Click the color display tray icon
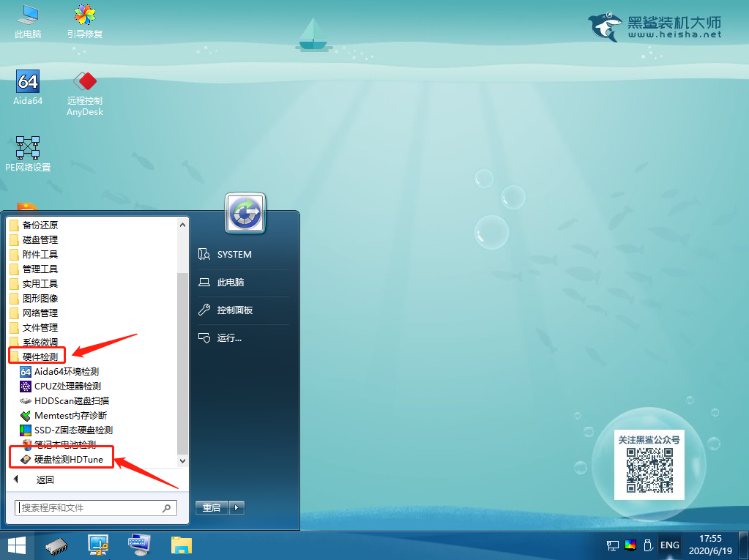Viewport: 749px width, 560px height. [x=630, y=545]
